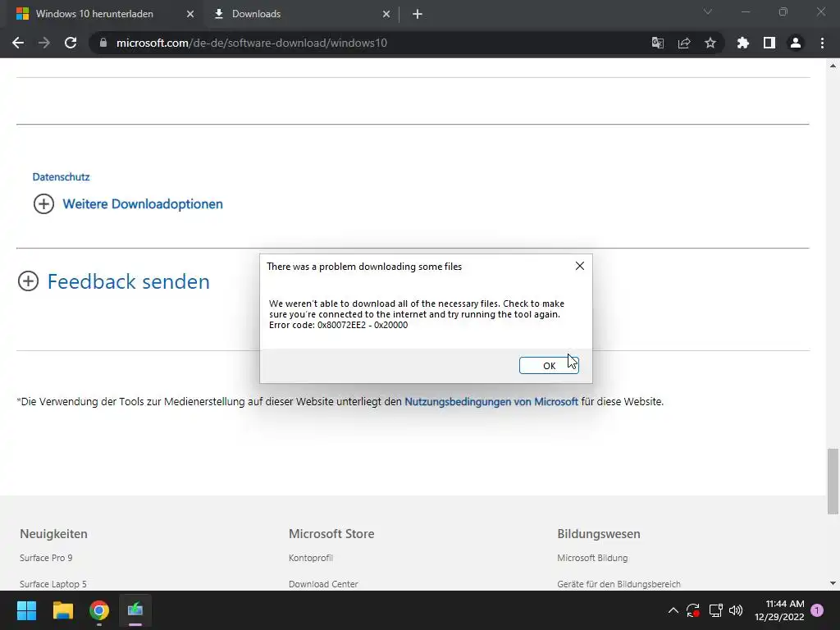The width and height of the screenshot is (840, 630).
Task: Open Chrome's three-dot menu
Action: 822,43
